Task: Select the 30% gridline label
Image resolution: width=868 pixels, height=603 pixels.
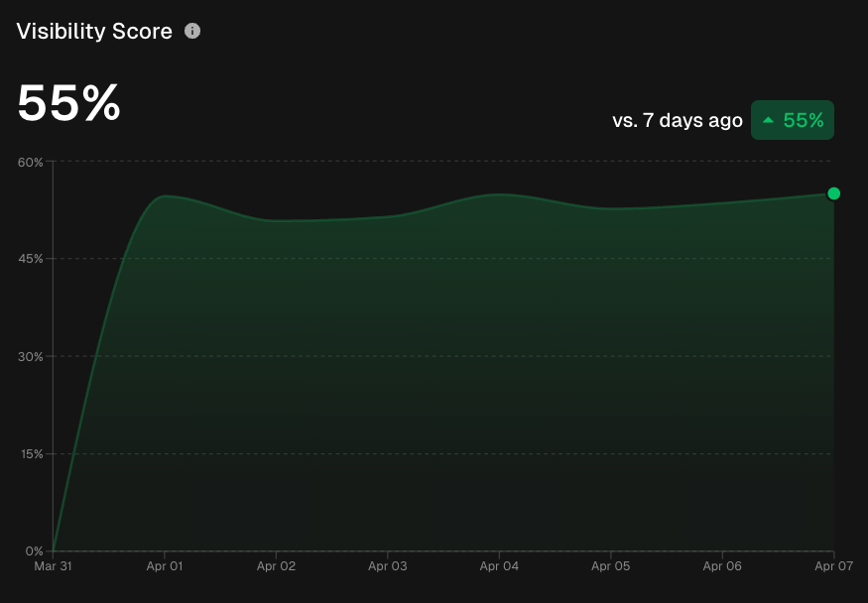Action: coord(31,356)
